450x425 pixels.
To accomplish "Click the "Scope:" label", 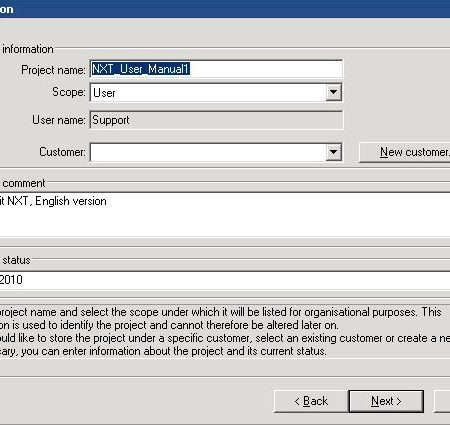I will point(69,92).
